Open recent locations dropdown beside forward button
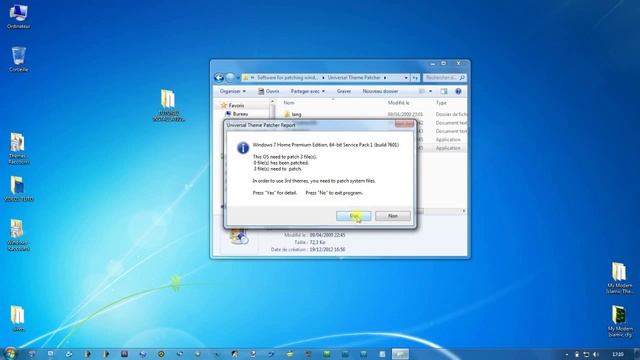The image size is (640, 360). coord(238,78)
